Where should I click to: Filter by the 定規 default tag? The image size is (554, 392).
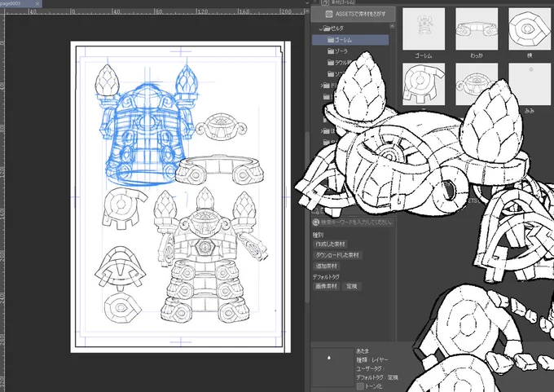(x=352, y=286)
